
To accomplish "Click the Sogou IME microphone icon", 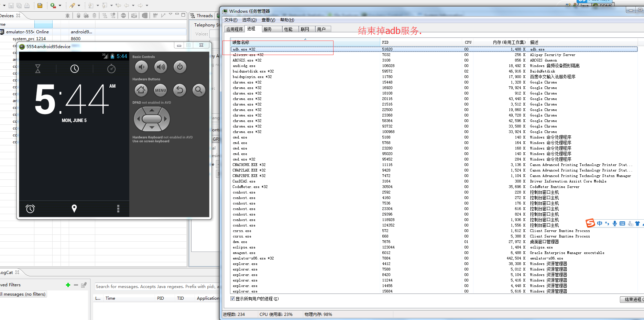I will (614, 223).
